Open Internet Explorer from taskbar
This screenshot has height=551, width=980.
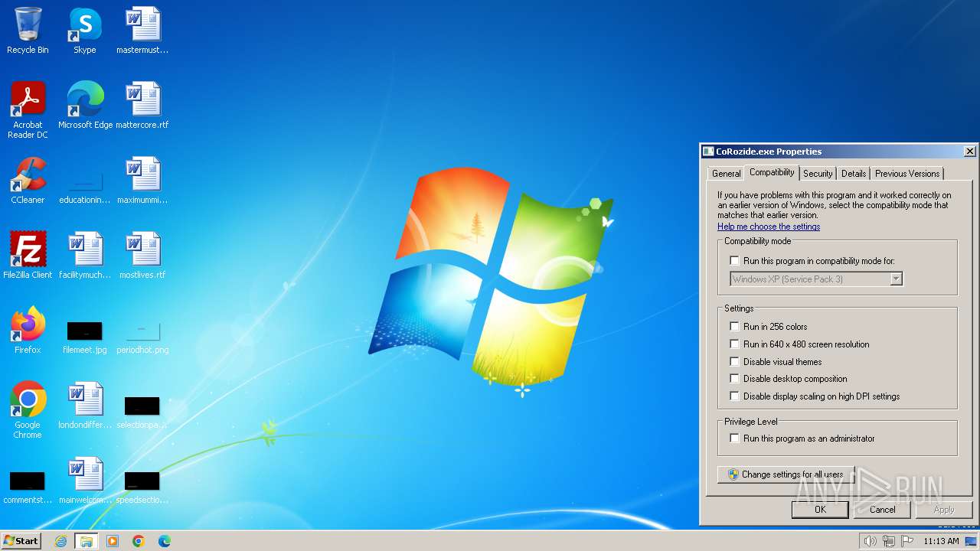(60, 541)
